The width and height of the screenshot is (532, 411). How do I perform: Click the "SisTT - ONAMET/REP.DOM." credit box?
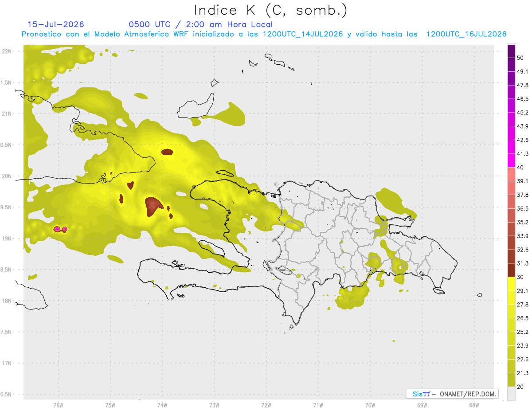(x=452, y=394)
